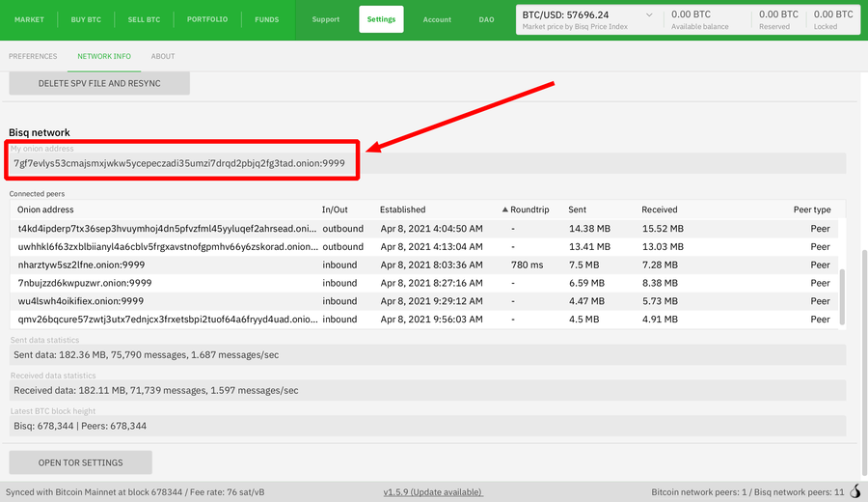Switch to the About tab
Viewport: 868px width, 502px height.
[163, 56]
